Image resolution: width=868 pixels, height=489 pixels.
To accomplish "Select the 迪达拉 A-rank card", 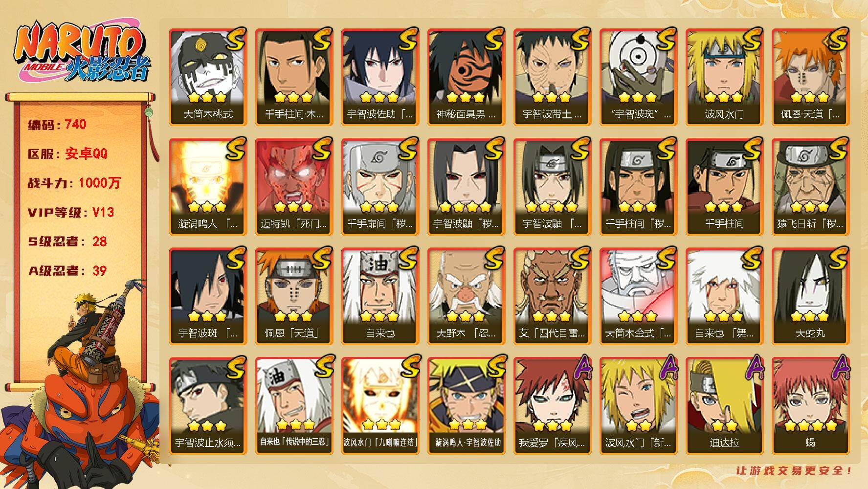I will (724, 406).
